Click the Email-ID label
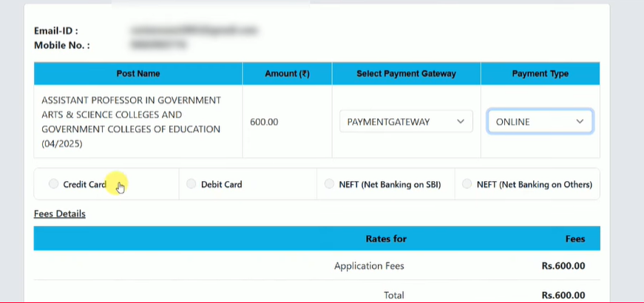 (56, 31)
